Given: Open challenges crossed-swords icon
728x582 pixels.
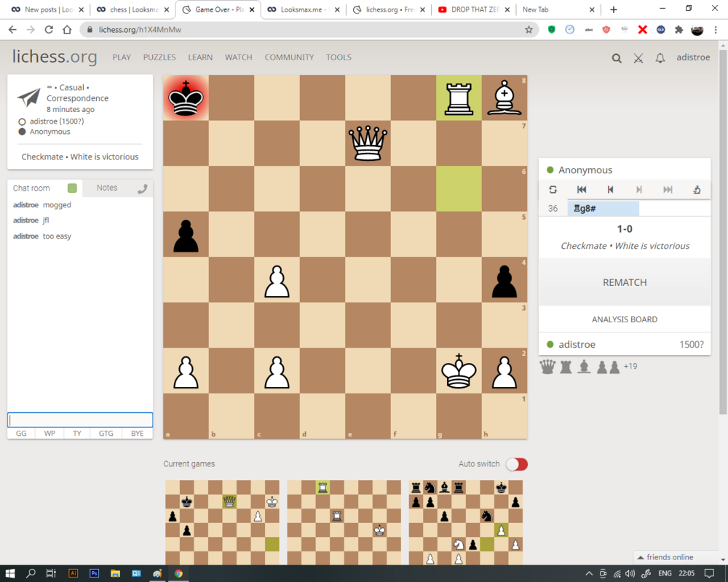Looking at the screenshot, I should coord(638,58).
